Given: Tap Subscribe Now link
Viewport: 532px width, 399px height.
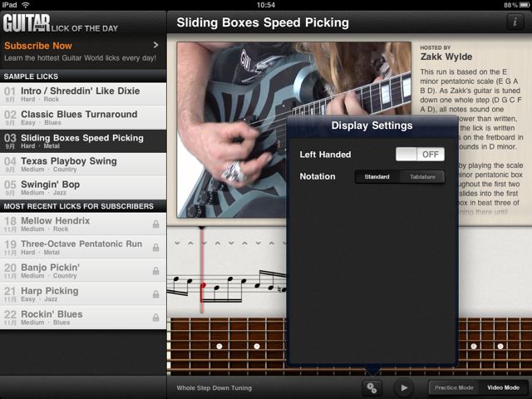Looking at the screenshot, I should coord(38,46).
